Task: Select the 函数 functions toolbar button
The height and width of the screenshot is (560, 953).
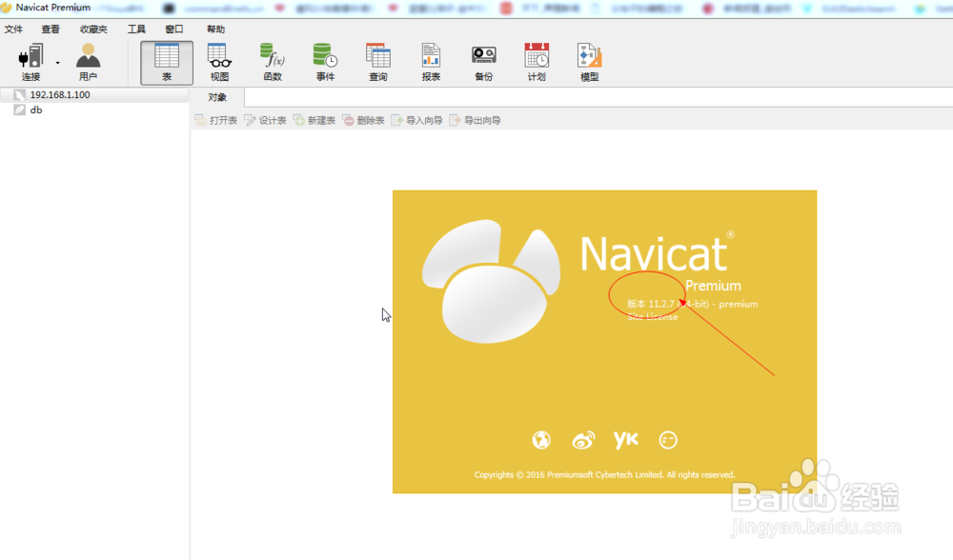Action: 273,62
